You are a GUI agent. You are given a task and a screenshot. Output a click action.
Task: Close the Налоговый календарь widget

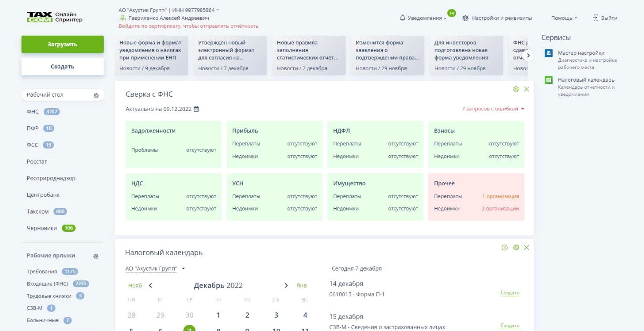tap(526, 248)
